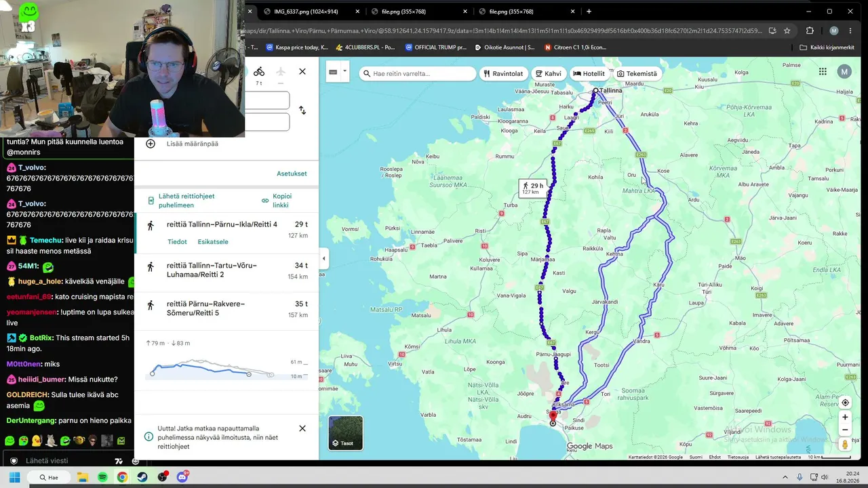The width and height of the screenshot is (868, 488).
Task: Click Kopioi linkki to copy link
Action: (x=277, y=201)
